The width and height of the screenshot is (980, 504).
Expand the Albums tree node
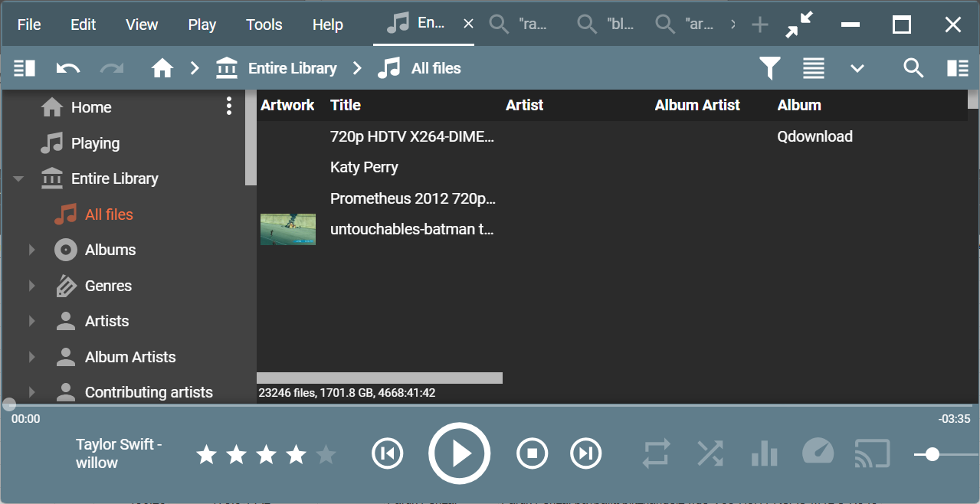point(31,250)
